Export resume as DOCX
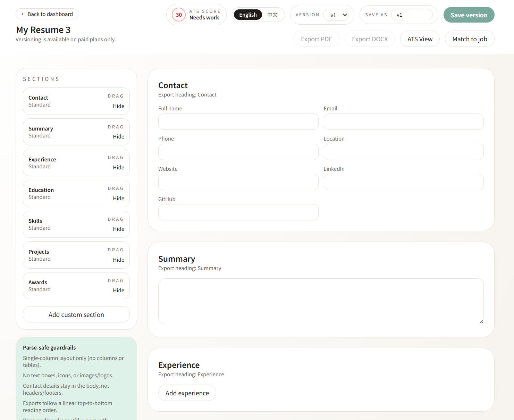This screenshot has height=420, width=514. click(370, 39)
